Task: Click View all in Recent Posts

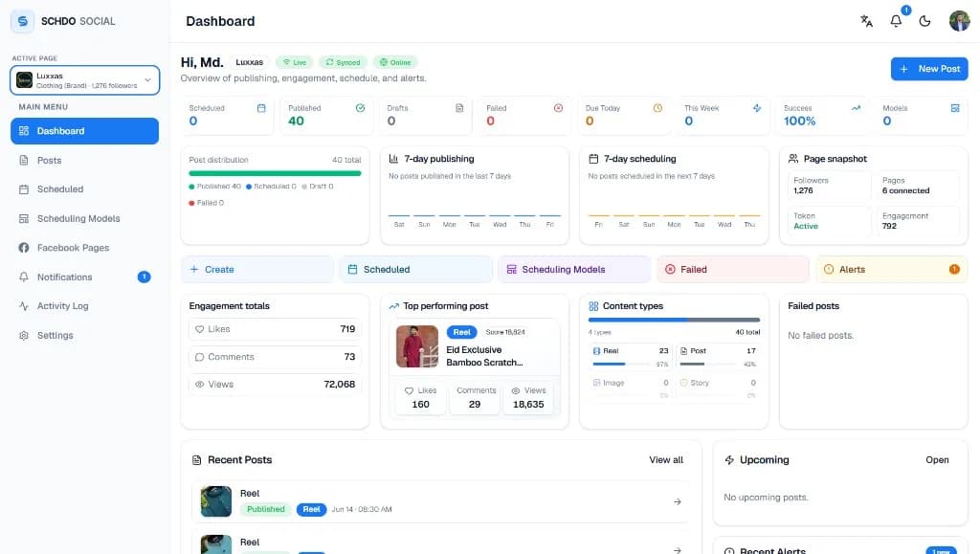Action: tap(666, 459)
